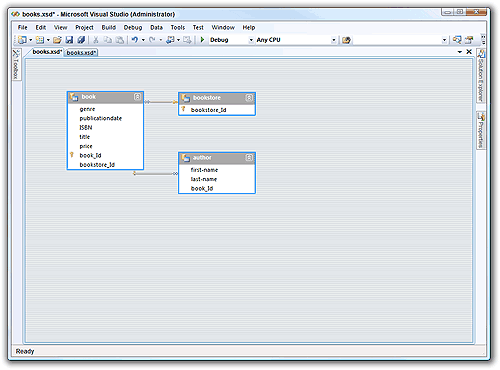Select the first-name column in author table
Viewport: 500px width, 370px height.
tap(217, 170)
